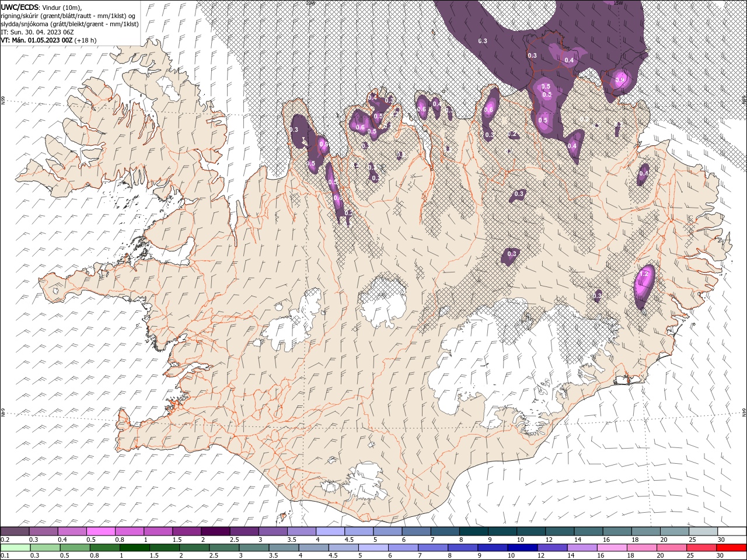Click the 'slydda/snjókoma' legend description line
This screenshot has height=560, width=747.
pos(69,24)
